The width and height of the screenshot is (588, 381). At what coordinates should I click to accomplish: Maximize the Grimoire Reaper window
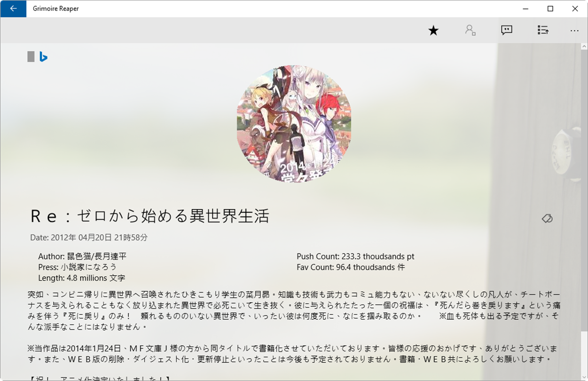tap(550, 8)
